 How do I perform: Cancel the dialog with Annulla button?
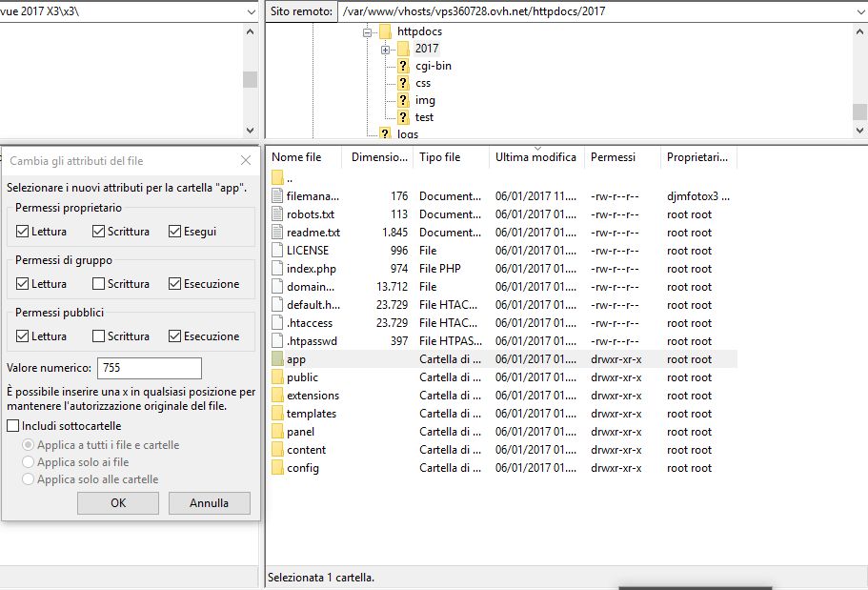tap(210, 503)
